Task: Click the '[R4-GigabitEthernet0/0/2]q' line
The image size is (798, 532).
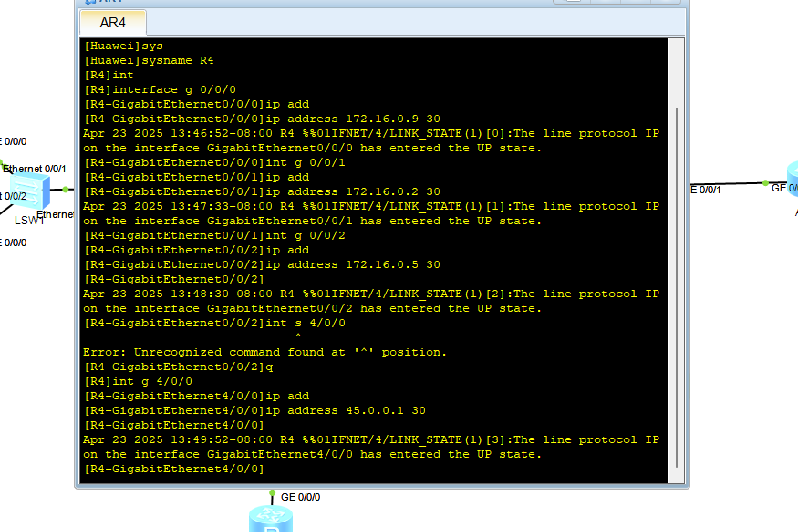Action: pos(179,367)
